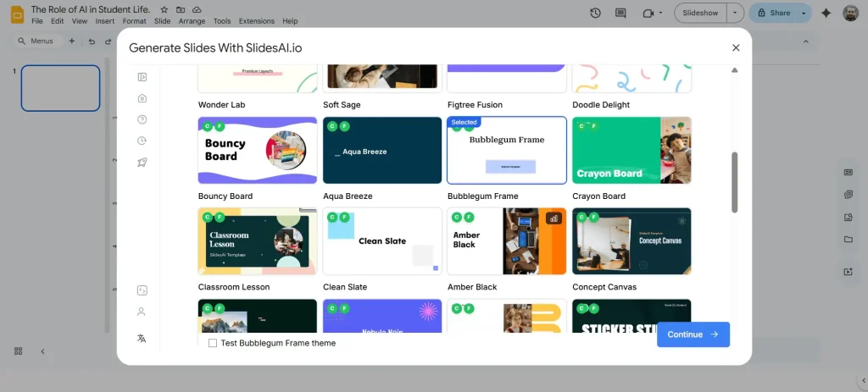Open the Google Slides home logo
868x392 pixels.
coord(17,14)
